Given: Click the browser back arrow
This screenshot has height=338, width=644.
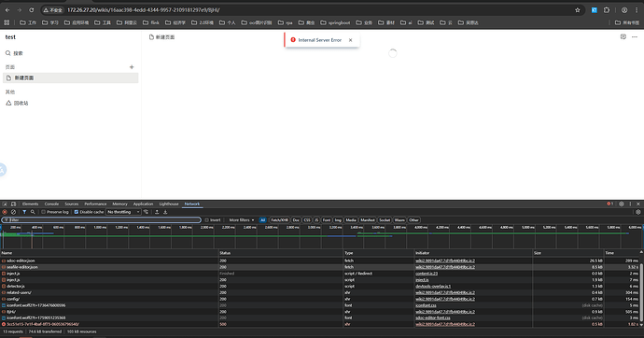Looking at the screenshot, I should click(x=7, y=10).
